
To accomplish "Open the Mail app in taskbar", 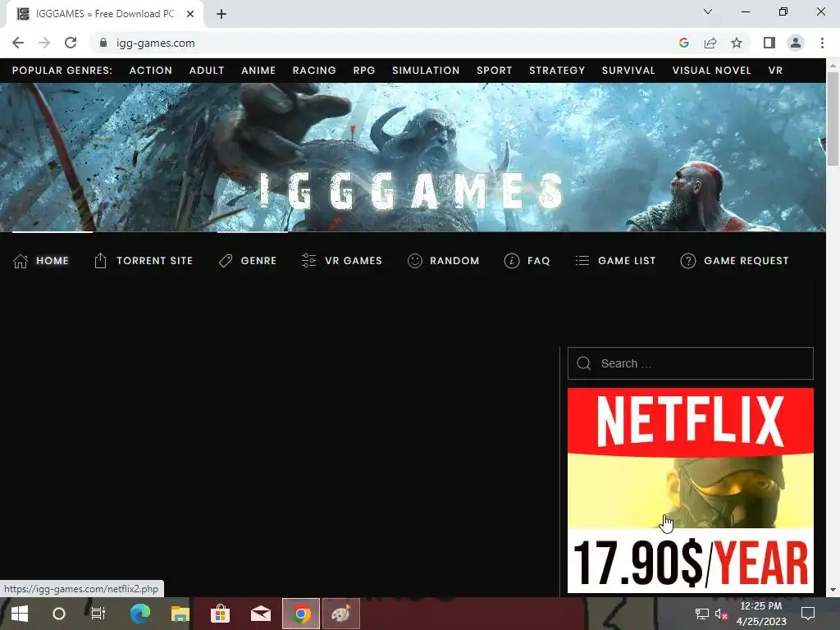I will click(x=260, y=614).
